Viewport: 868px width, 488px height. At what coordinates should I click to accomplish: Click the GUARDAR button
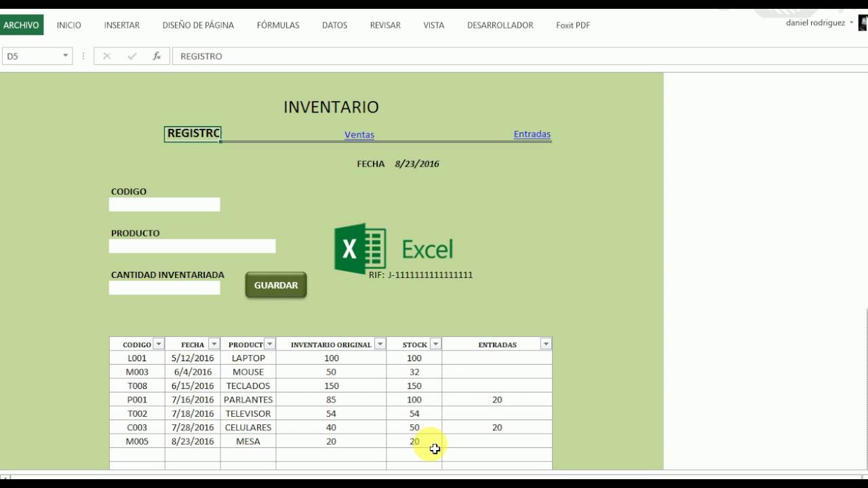point(276,285)
